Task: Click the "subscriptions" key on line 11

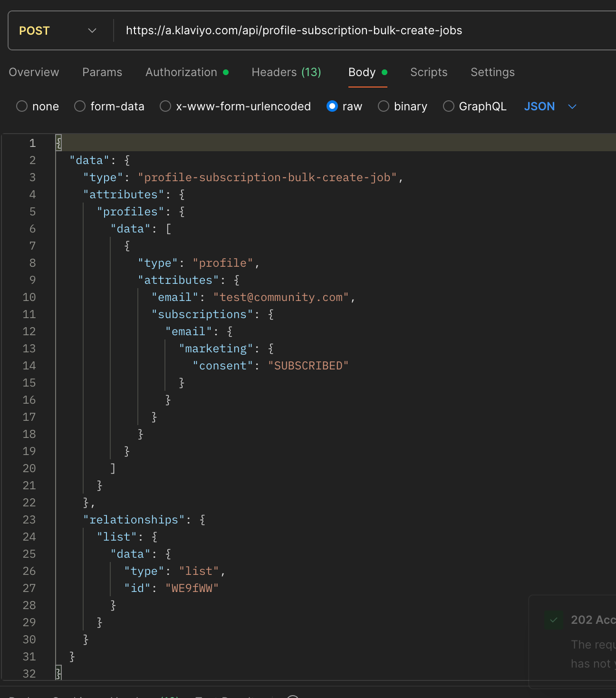Action: tap(202, 314)
